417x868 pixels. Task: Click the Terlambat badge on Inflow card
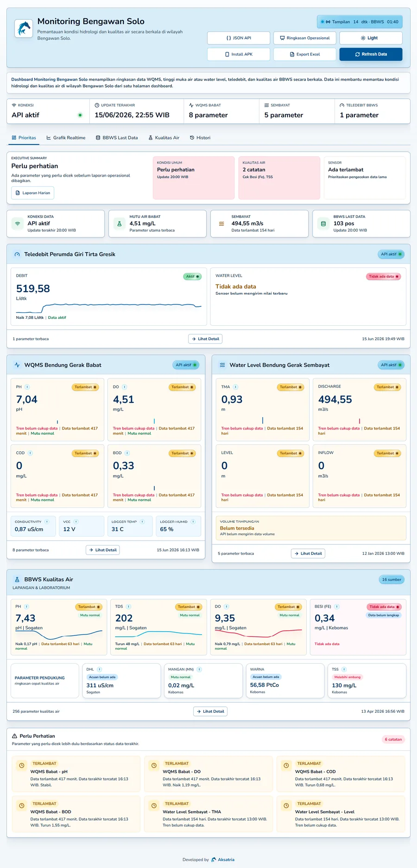click(387, 453)
